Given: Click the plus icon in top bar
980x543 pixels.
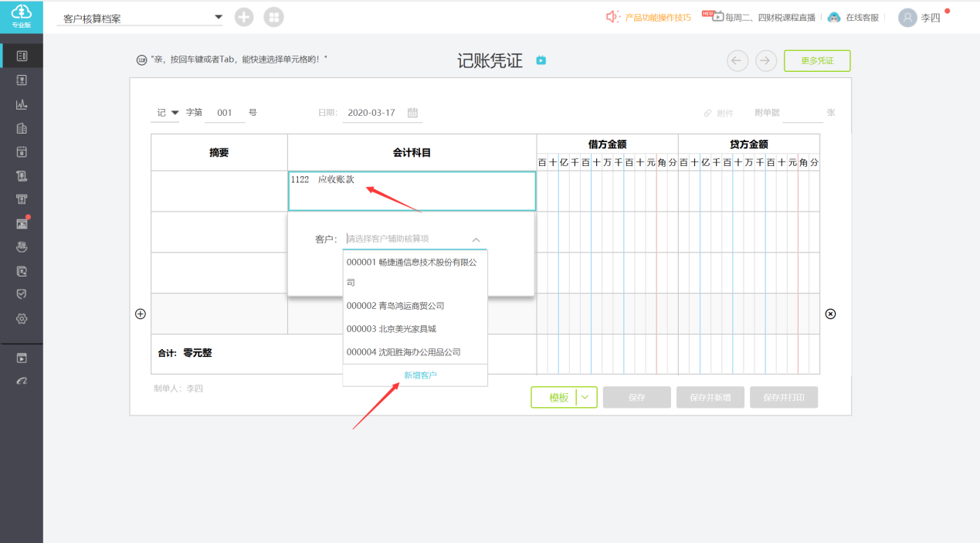Looking at the screenshot, I should click(x=244, y=17).
